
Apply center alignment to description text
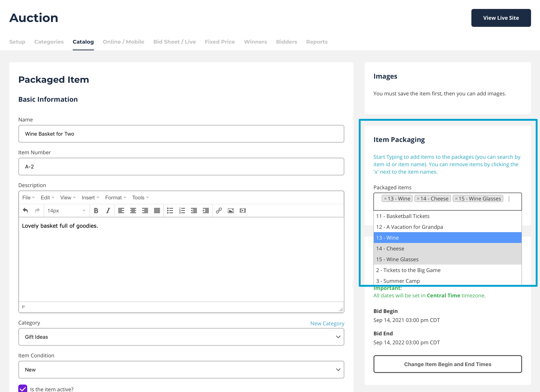(133, 211)
